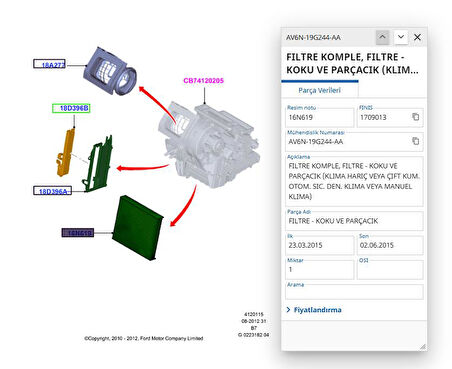Image resolution: width=452 pixels, height=369 pixels.
Task: Select the 18A277 part label
Action: click(49, 64)
